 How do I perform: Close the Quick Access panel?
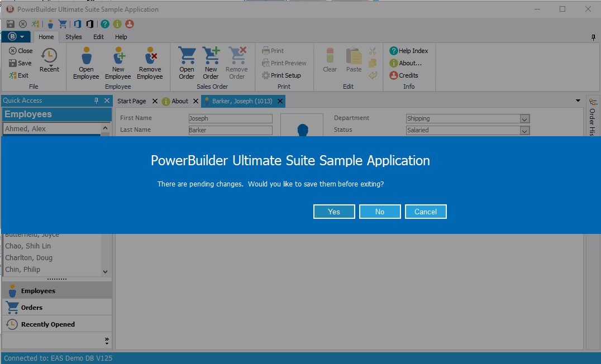click(107, 100)
